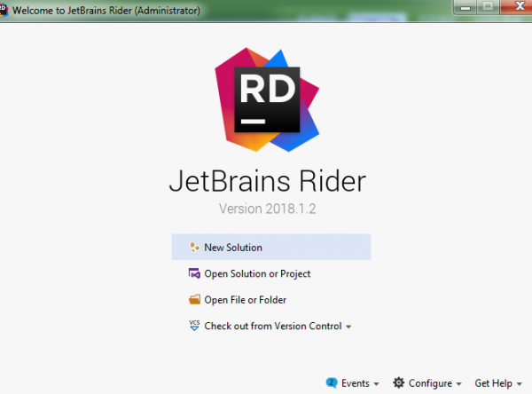
Task: Close the Rider welcome window
Action: [516, 7]
